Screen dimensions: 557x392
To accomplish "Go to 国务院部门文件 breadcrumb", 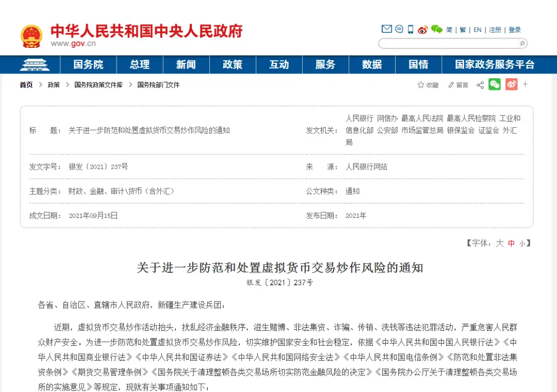I will tap(158, 85).
